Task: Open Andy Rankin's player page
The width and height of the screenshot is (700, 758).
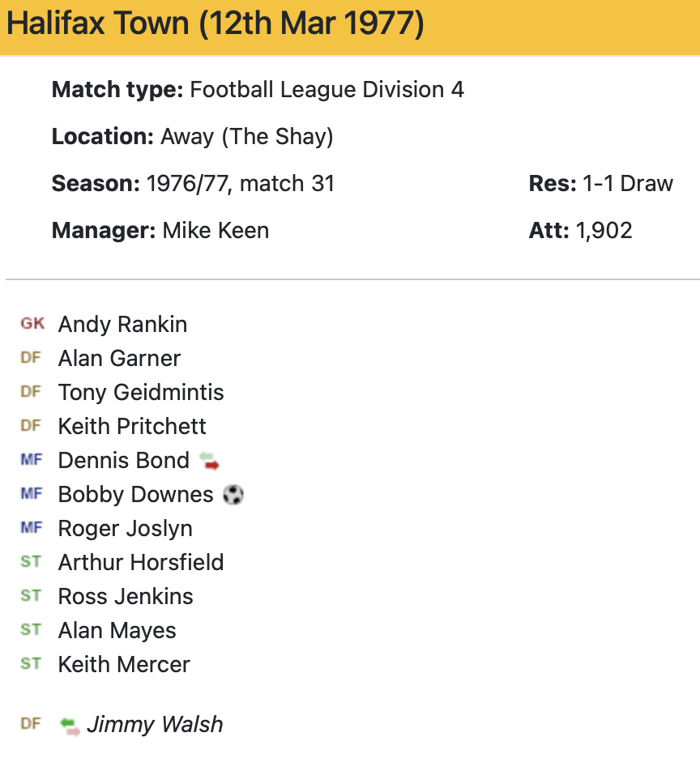Action: pyautogui.click(x=122, y=325)
